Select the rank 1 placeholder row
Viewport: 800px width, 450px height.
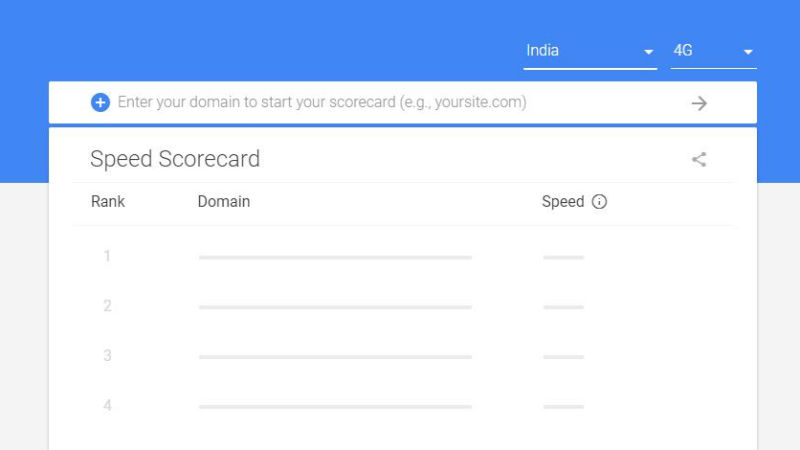[403, 257]
